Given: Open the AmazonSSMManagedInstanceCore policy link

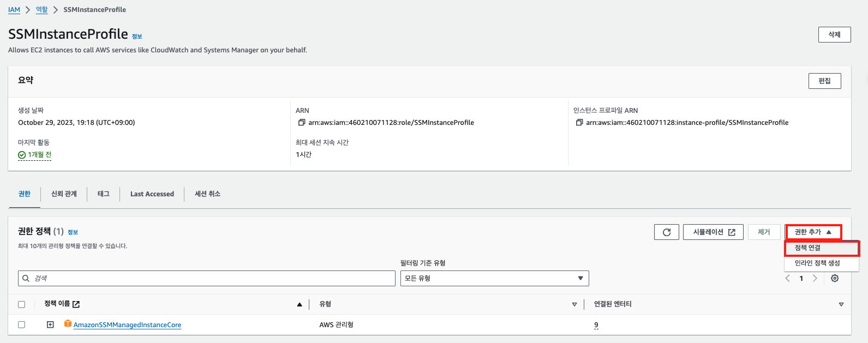Looking at the screenshot, I should tap(127, 325).
